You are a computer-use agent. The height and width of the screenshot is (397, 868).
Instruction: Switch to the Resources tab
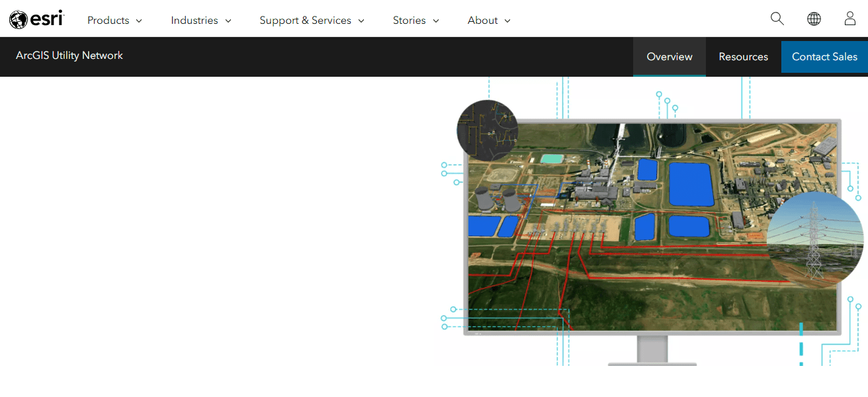click(744, 57)
